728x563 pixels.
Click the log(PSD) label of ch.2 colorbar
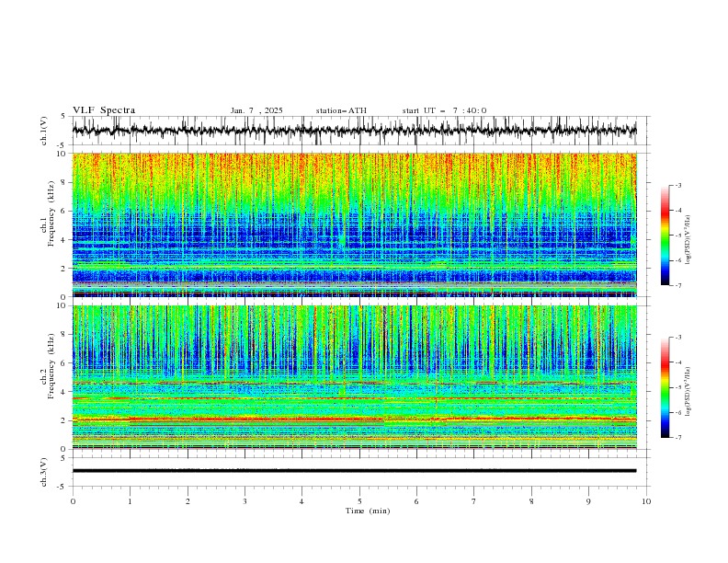688,391
